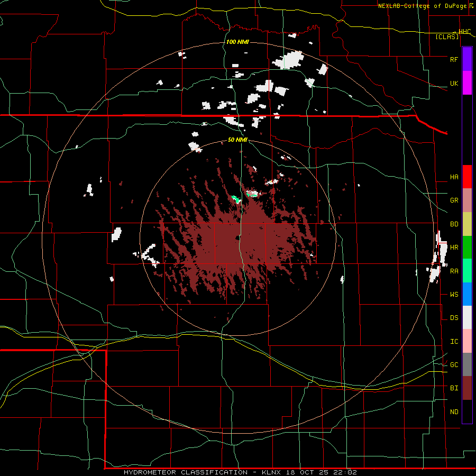Select the GC legend label
The height and width of the screenshot is (476, 476).
(x=454, y=365)
